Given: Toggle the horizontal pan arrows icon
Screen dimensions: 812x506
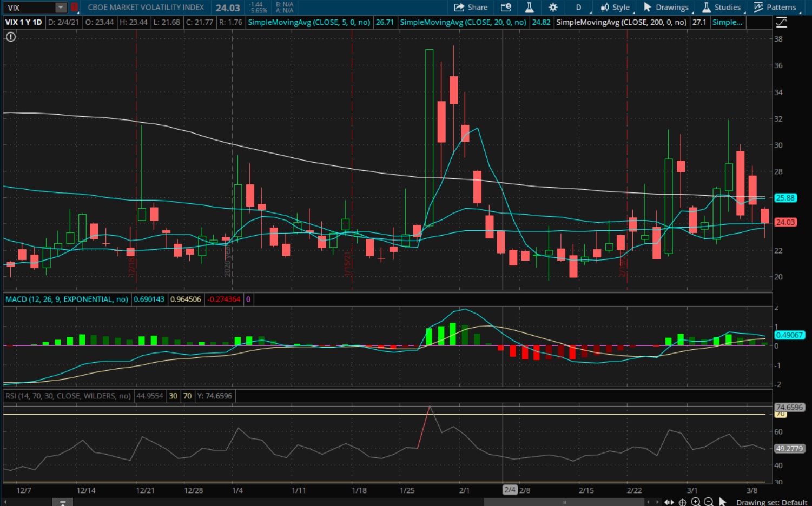Looking at the screenshot, I should click(669, 502).
